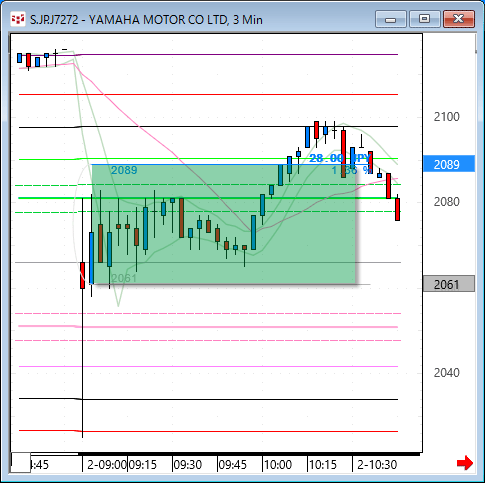Click the red arrow at bottom right
Image resolution: width=485 pixels, height=483 pixels.
[x=465, y=463]
